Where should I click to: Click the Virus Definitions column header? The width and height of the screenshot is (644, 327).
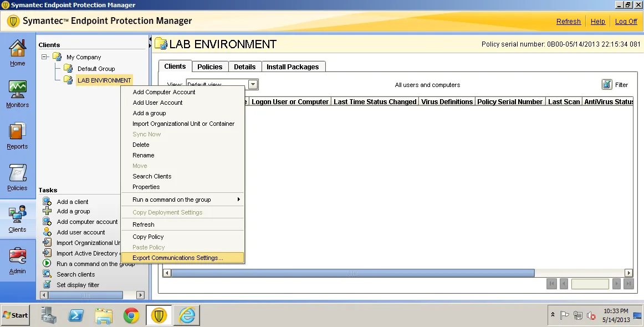(x=447, y=101)
